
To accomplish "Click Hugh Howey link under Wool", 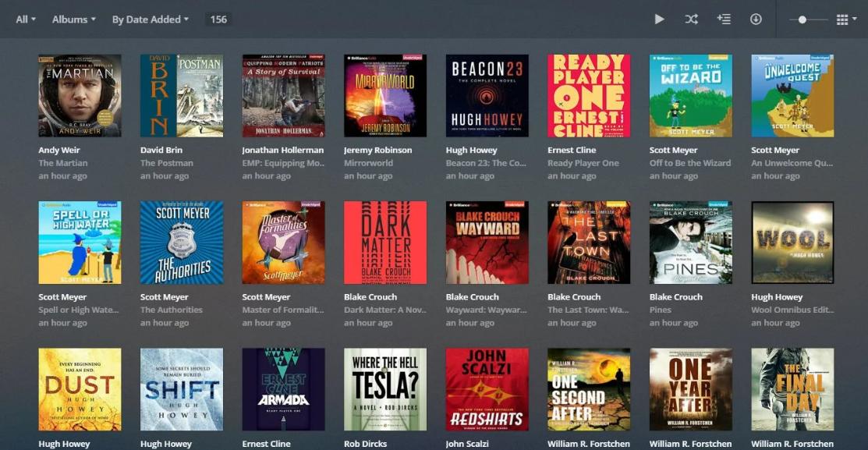I will (x=778, y=297).
